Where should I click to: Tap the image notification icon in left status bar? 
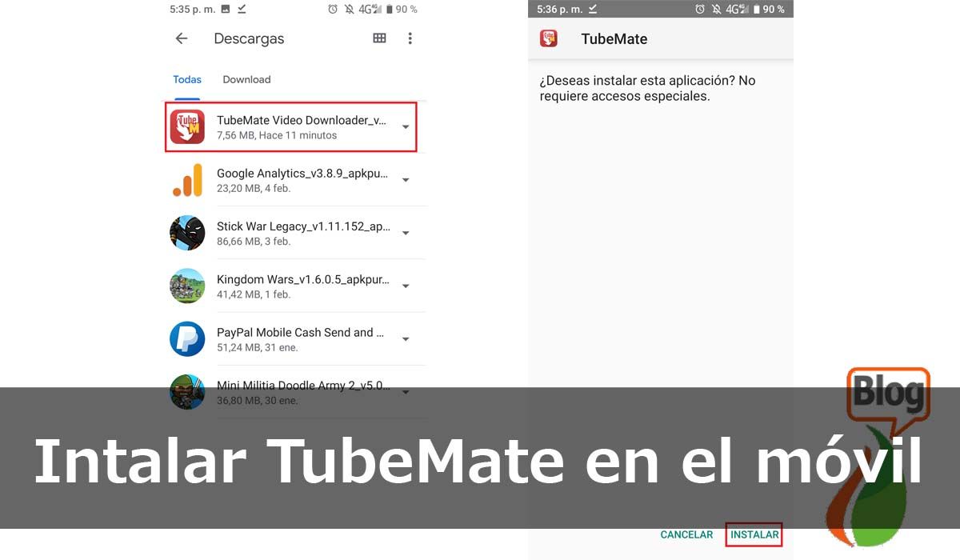[226, 10]
